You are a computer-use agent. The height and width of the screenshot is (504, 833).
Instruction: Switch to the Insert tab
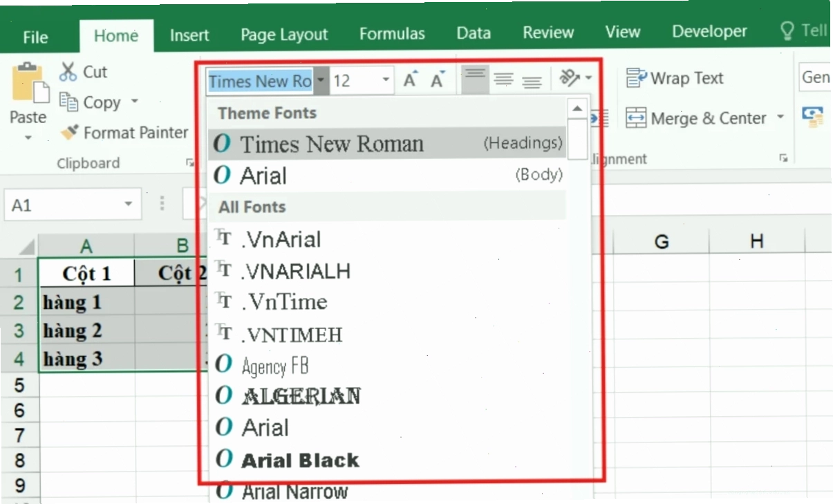[x=189, y=34]
